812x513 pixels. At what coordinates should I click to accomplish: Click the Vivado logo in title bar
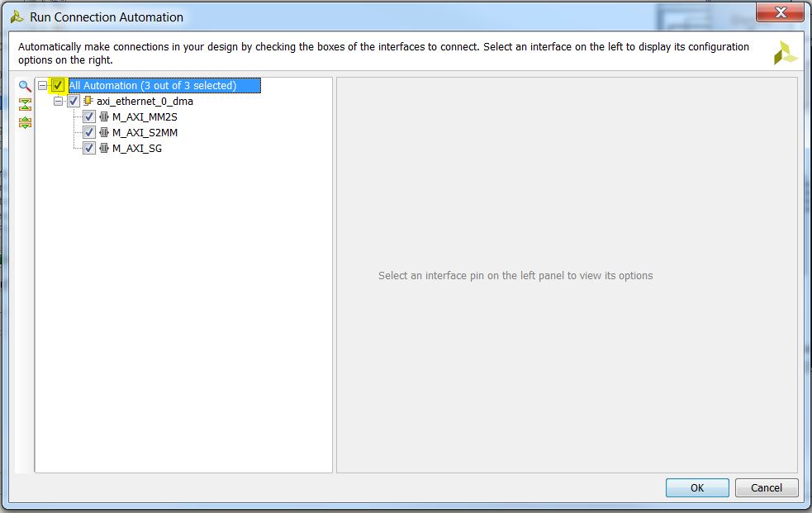[17, 17]
